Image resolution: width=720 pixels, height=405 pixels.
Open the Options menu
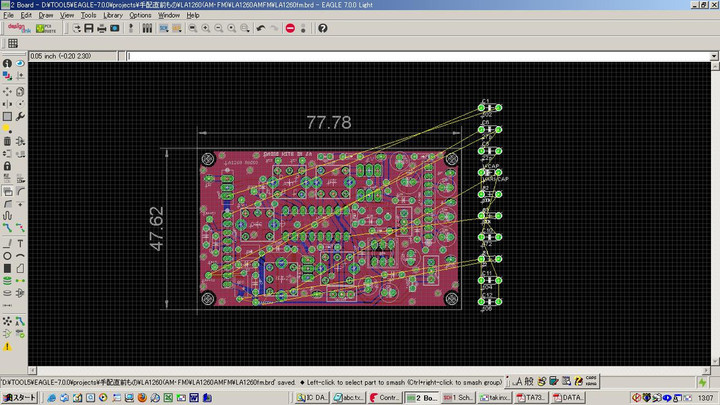[x=140, y=16]
